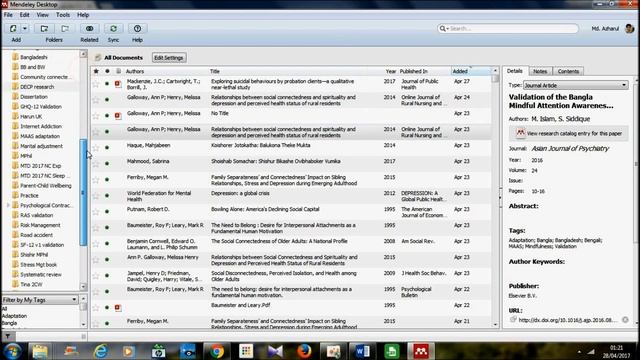Select the MAAS adaptation folder
Image resolution: width=640 pixels, height=360 pixels.
[40, 136]
